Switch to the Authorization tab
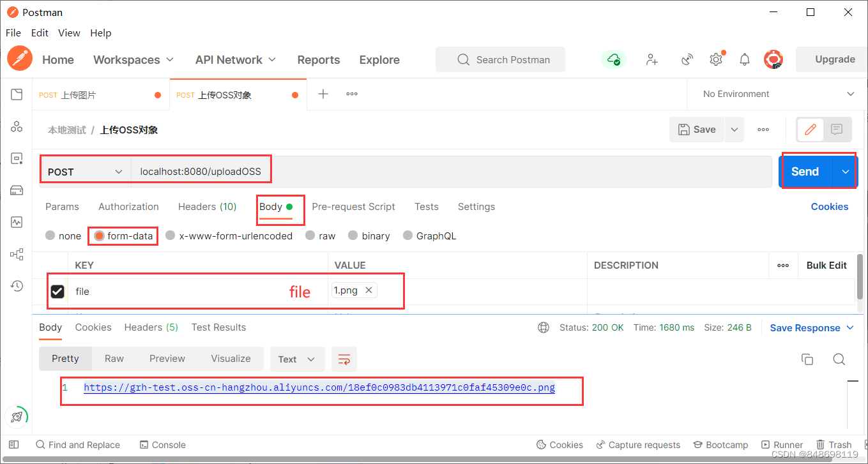The height and width of the screenshot is (464, 868). (x=128, y=207)
